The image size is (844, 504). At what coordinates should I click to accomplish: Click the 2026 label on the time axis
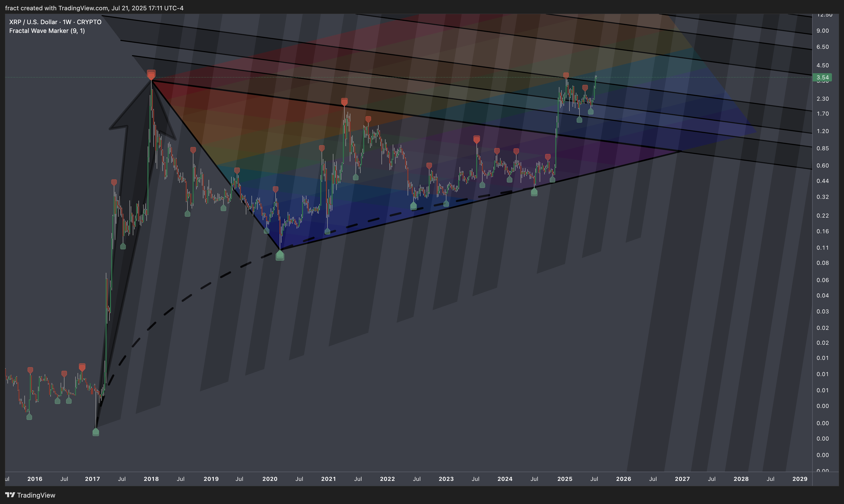pos(624,479)
